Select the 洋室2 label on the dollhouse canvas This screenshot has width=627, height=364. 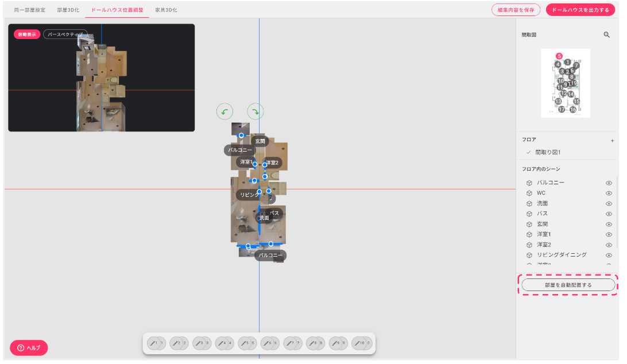pos(273,162)
